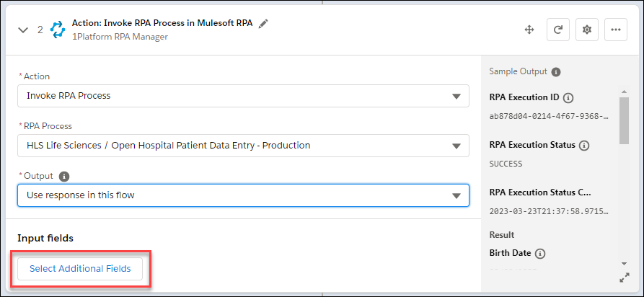The image size is (644, 297).
Task: Click the RPA Execution ID sample value
Action: pyautogui.click(x=549, y=115)
